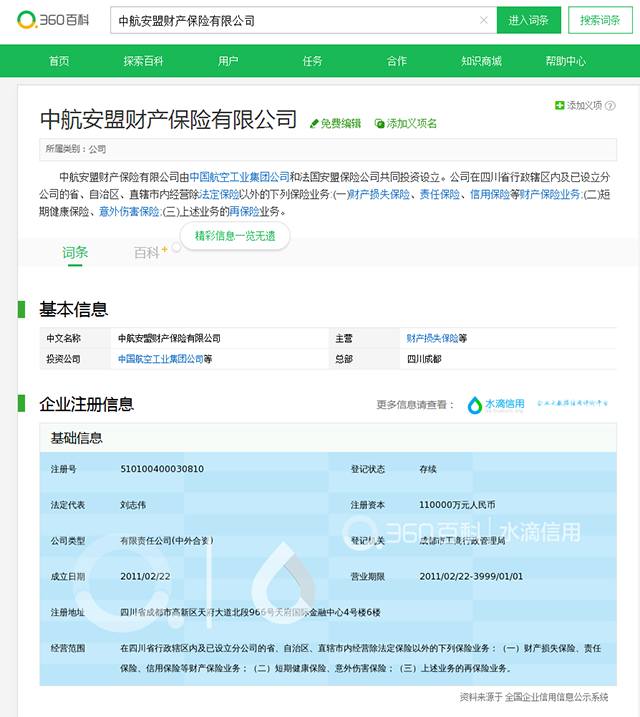Open the 责任保险 link
Image resolution: width=640 pixels, height=717 pixels.
[x=440, y=194]
